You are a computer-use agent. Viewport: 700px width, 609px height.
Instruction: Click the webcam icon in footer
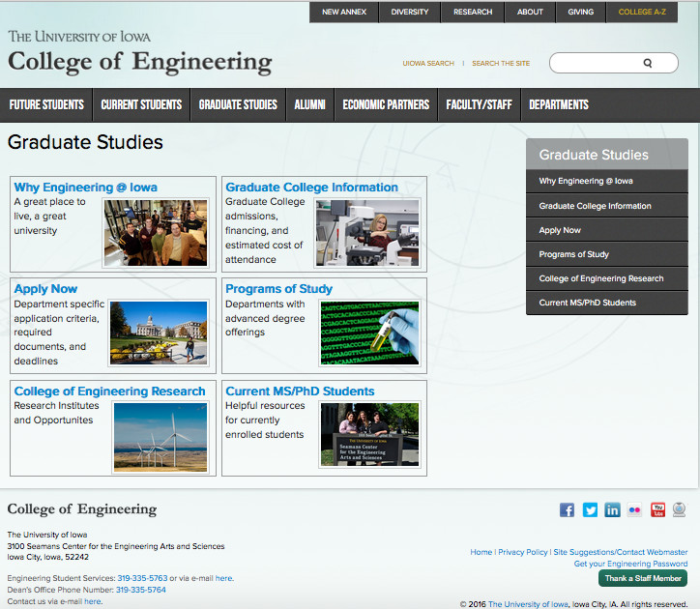(x=680, y=509)
